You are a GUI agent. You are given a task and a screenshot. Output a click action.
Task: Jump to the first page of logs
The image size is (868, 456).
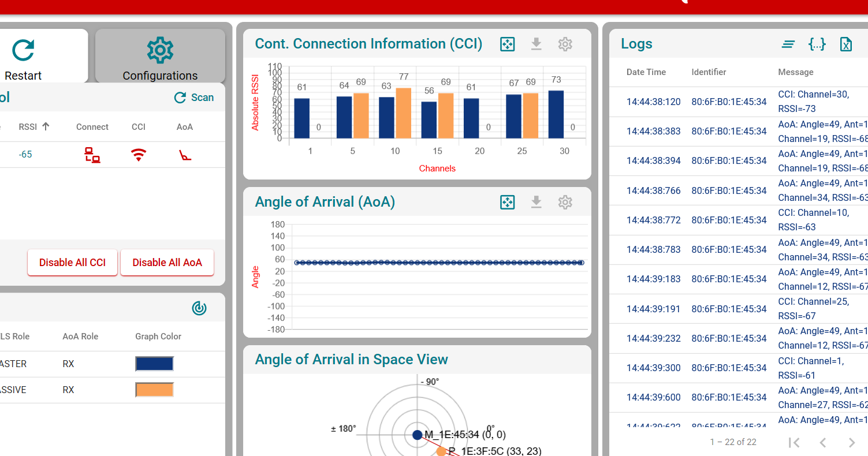795,442
